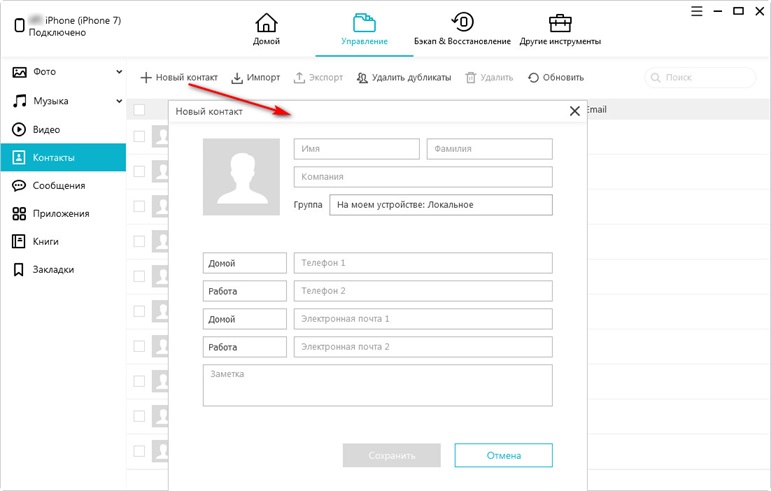771x491 pixels.
Task: Click the contact photo placeholder
Action: [241, 177]
